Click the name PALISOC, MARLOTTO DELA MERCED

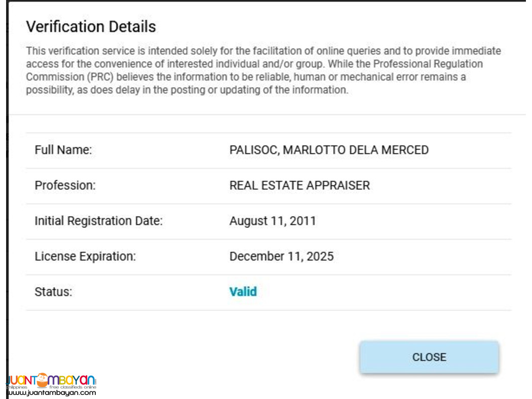point(329,150)
